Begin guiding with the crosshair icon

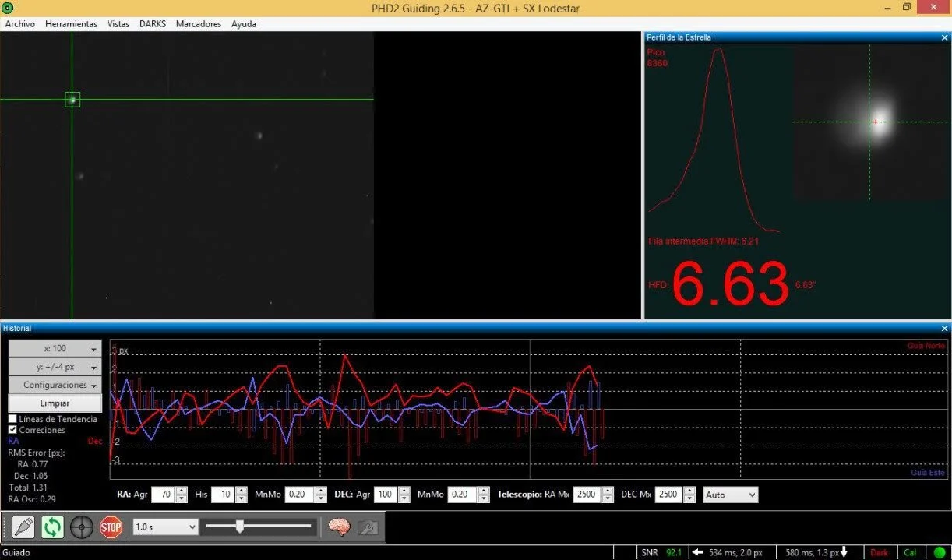pos(82,527)
